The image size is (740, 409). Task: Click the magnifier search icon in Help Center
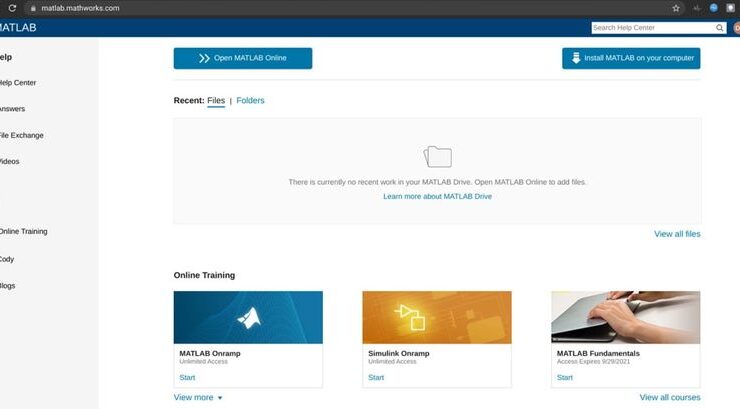(719, 28)
